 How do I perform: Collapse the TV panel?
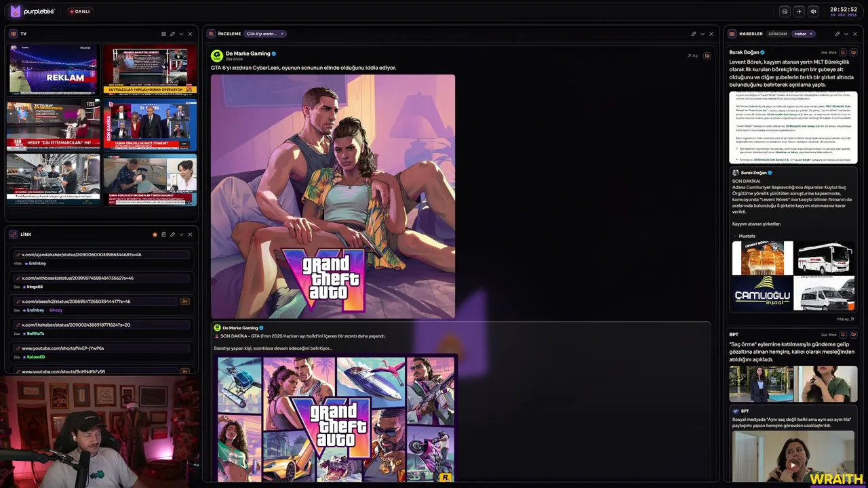point(181,34)
